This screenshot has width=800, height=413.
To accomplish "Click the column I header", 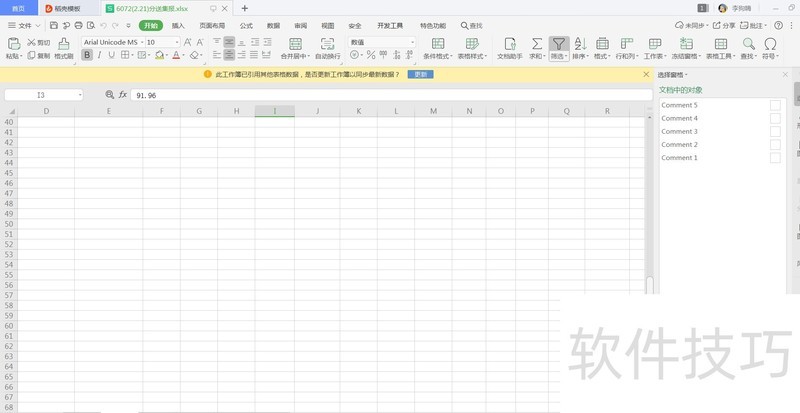I will coord(274,111).
